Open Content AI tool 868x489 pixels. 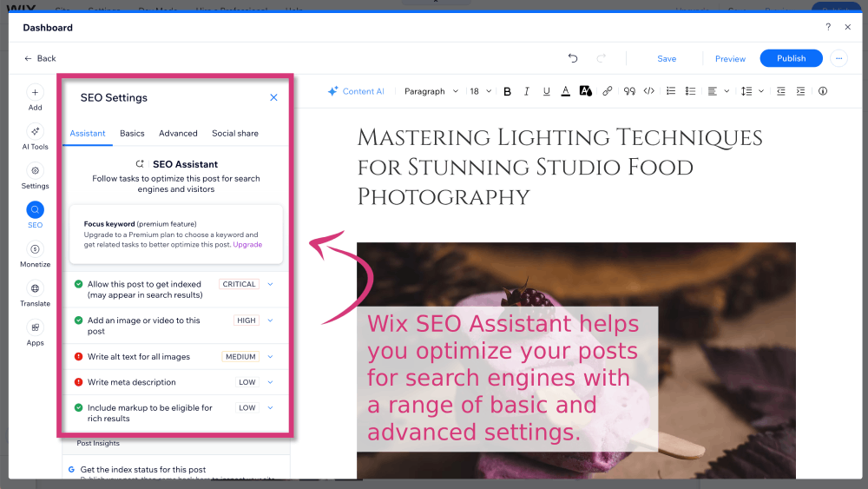click(x=356, y=91)
